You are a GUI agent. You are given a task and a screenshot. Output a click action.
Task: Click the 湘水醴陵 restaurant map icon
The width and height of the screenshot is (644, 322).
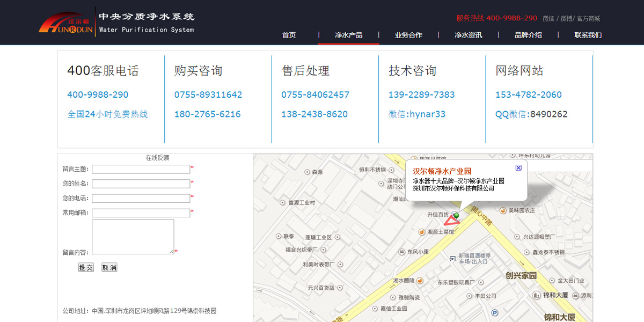[420, 280]
